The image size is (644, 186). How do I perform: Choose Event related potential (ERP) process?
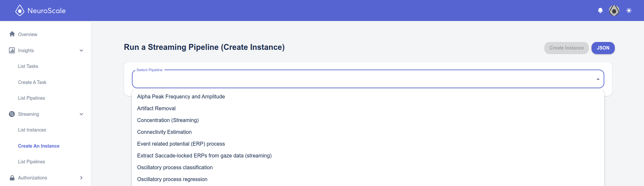tap(368, 144)
